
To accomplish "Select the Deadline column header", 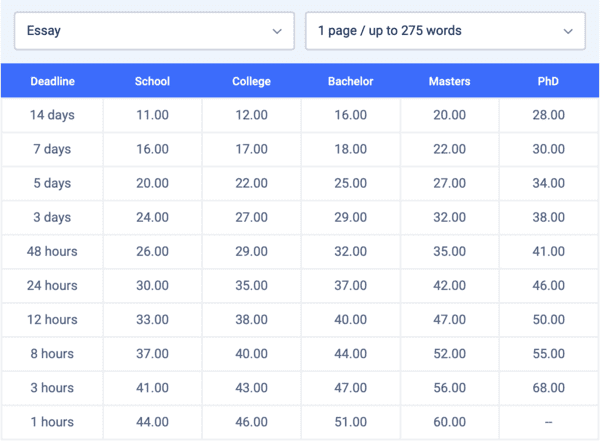I will coord(52,81).
